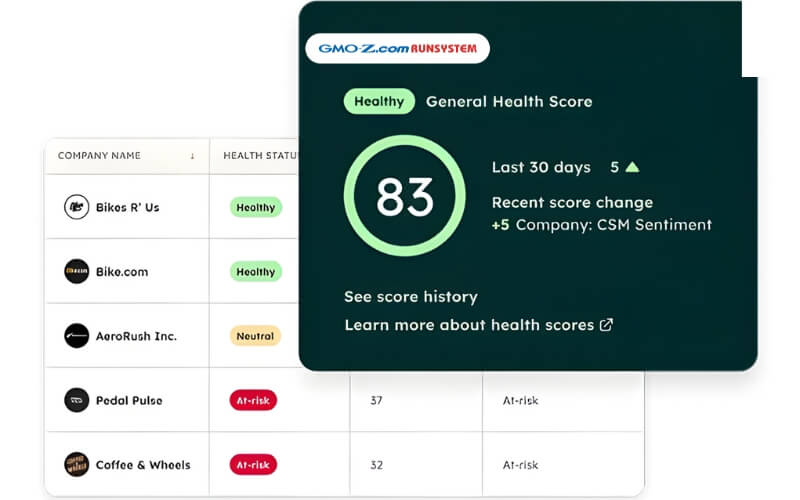The width and height of the screenshot is (800, 500).
Task: Sort by Company Name arrow
Action: point(192,156)
